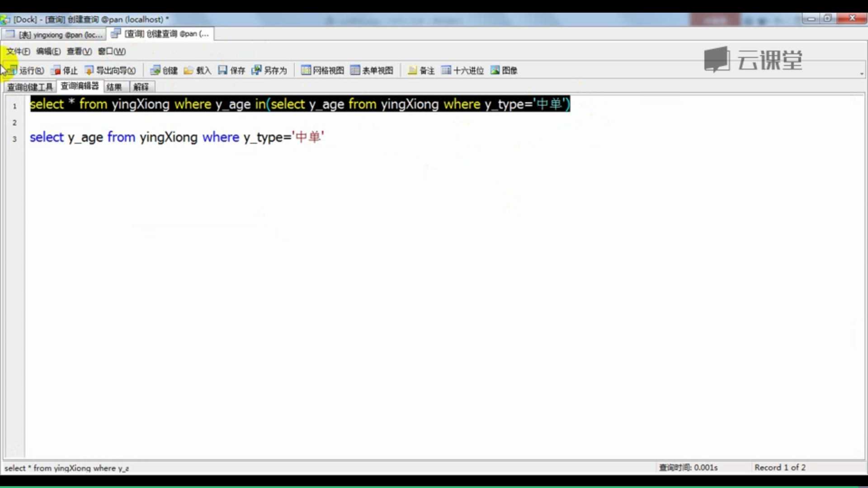The height and width of the screenshot is (488, 868).
Task: Show the 图像 image view
Action: point(504,70)
